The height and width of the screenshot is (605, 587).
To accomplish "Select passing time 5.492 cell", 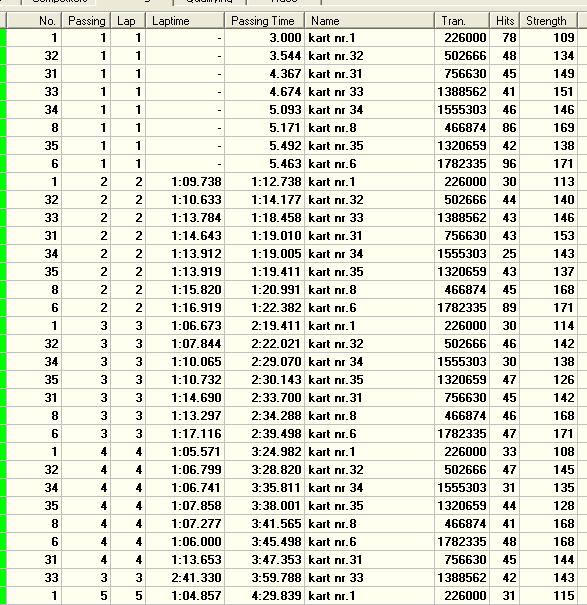I will pos(264,146).
